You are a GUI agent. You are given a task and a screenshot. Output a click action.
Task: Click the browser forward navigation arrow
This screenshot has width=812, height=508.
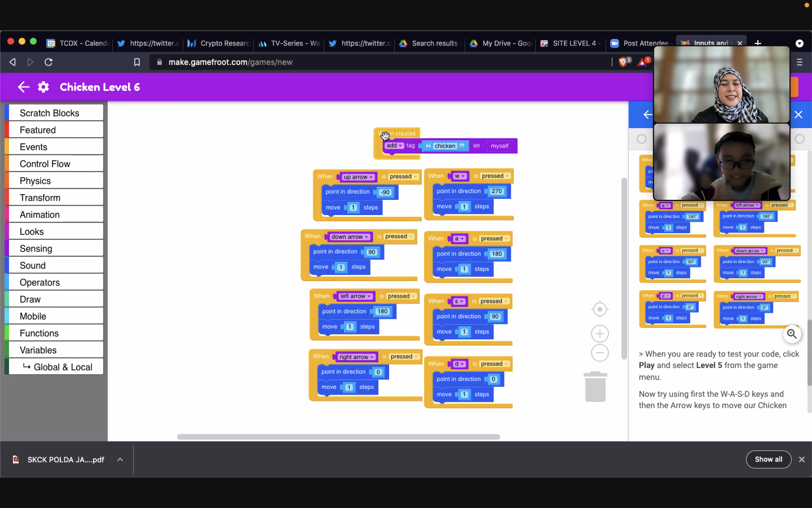click(x=30, y=62)
